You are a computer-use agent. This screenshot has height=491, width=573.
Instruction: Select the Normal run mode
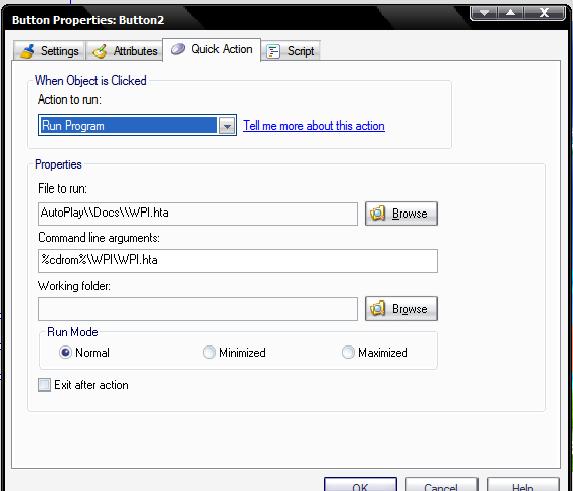(65, 353)
